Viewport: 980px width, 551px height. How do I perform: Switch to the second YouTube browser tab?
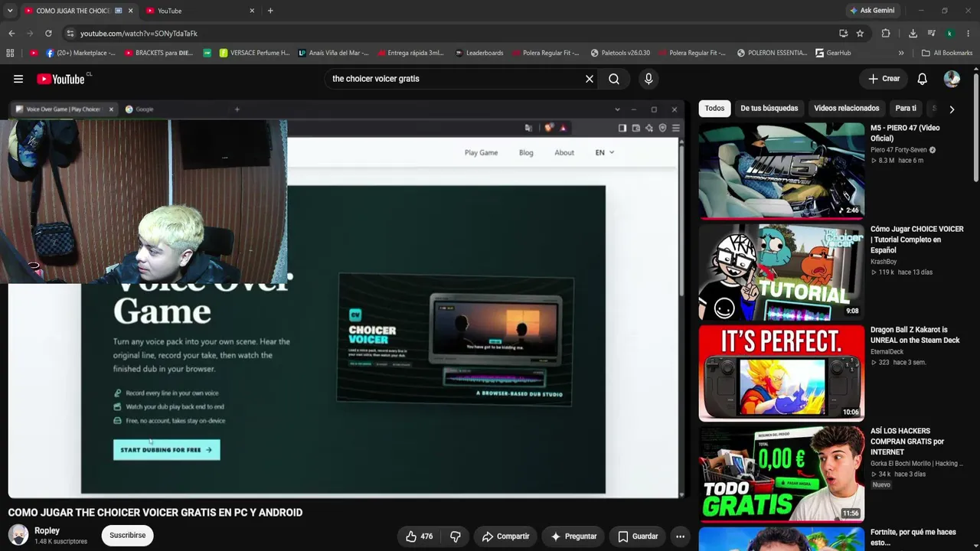point(200,11)
